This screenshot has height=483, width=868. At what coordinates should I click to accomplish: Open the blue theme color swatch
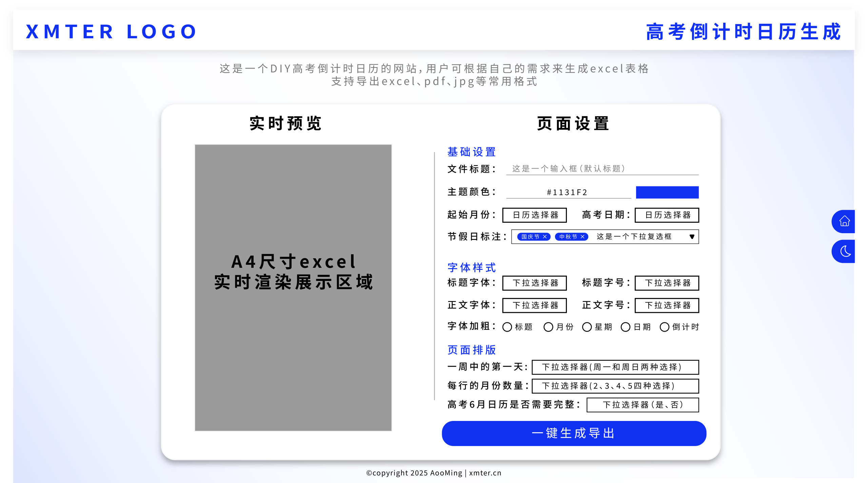[x=667, y=192]
